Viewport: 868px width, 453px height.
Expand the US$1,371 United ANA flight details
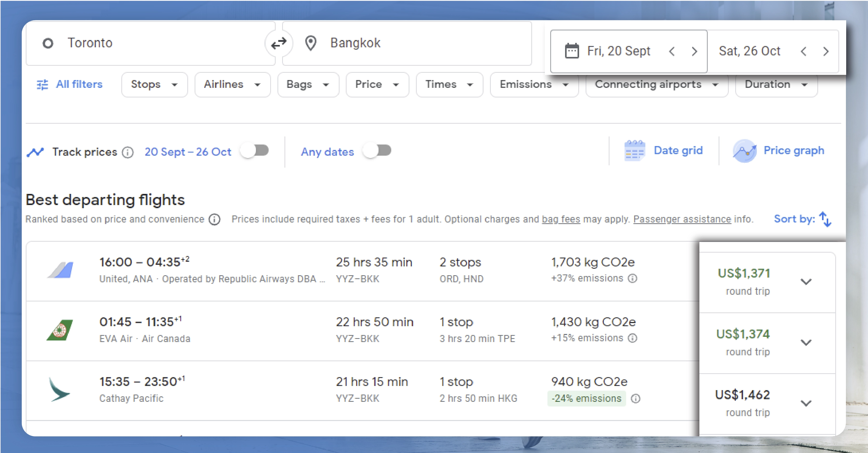[806, 281]
